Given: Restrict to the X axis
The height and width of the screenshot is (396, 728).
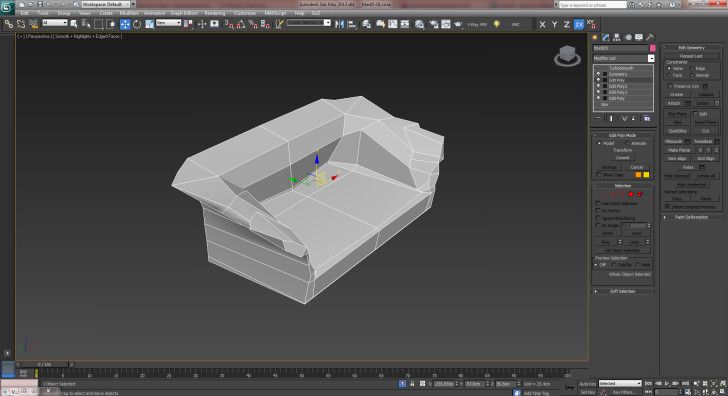Looking at the screenshot, I should (542, 24).
